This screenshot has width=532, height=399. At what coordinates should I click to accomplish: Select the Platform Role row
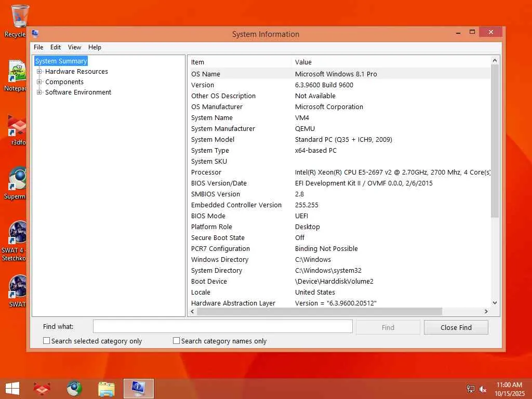click(x=339, y=227)
